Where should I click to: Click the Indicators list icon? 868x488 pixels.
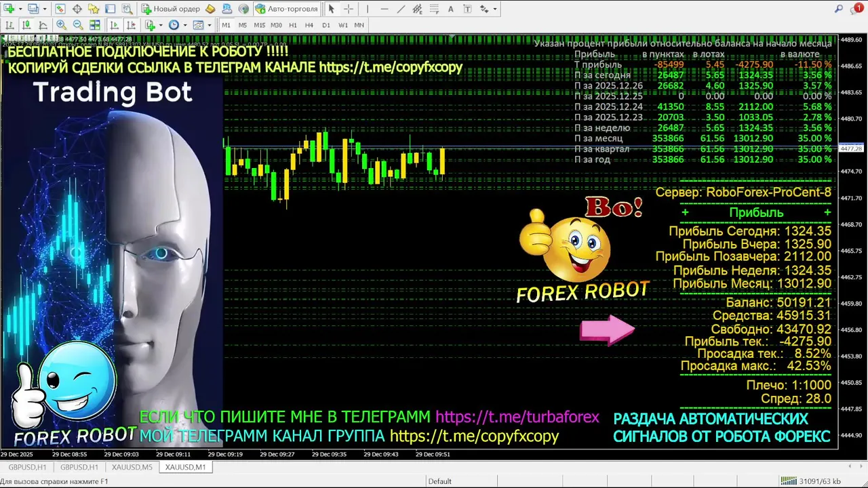(x=150, y=25)
